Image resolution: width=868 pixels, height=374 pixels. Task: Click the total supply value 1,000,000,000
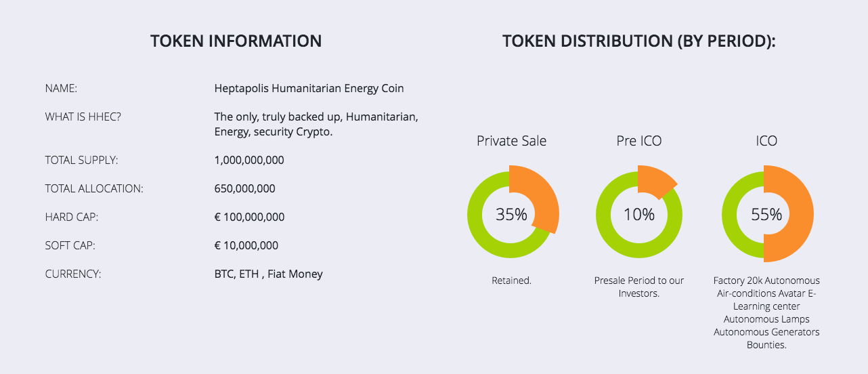coord(249,161)
